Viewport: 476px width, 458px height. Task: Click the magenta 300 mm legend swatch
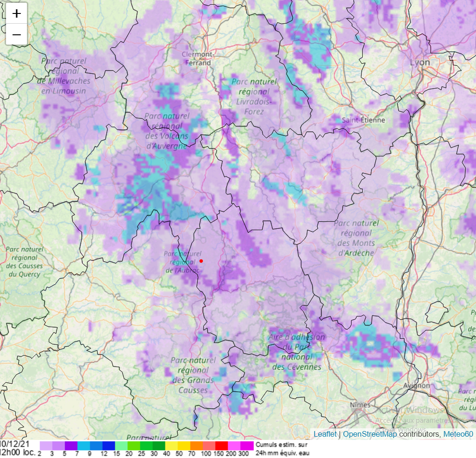[247, 445]
